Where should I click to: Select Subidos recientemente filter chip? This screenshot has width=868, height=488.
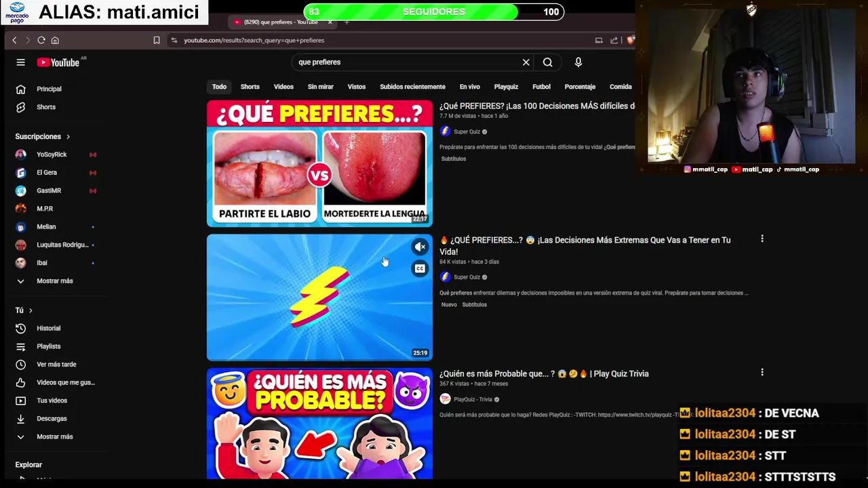click(x=412, y=87)
